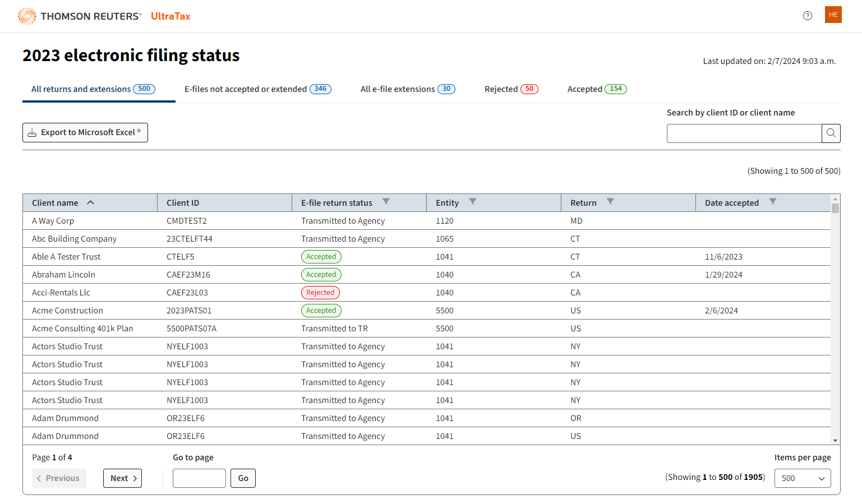The height and width of the screenshot is (504, 862).
Task: Select All e-file extensions tab
Action: coord(407,89)
